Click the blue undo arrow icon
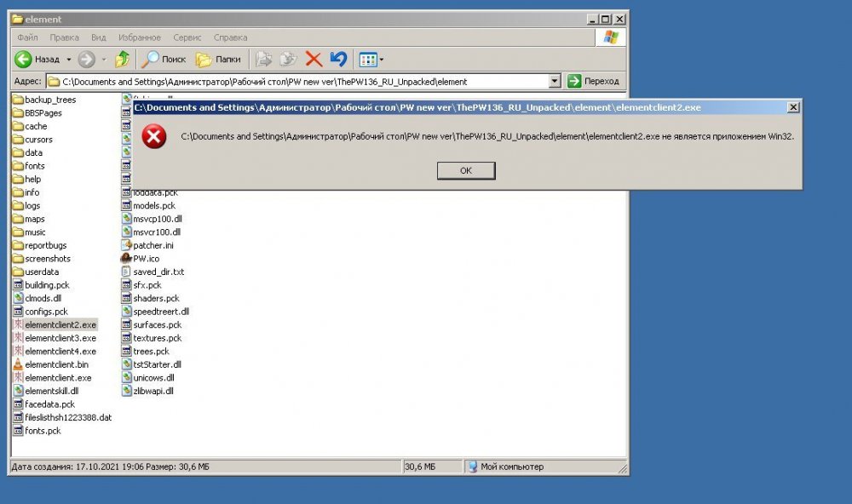The width and height of the screenshot is (852, 504). pos(338,60)
